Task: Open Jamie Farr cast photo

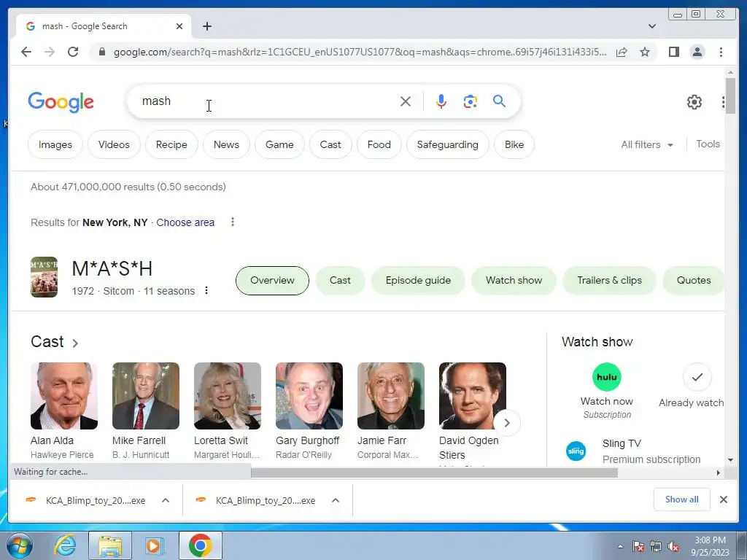Action: coord(391,396)
